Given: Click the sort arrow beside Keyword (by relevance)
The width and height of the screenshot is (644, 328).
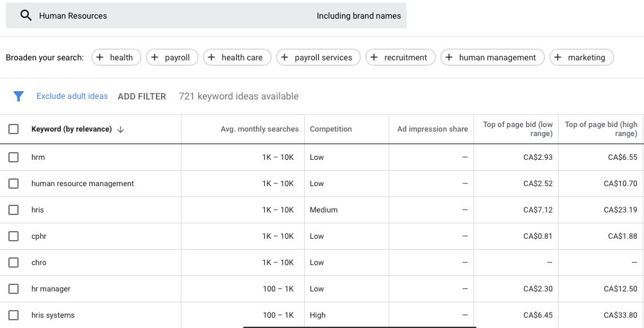Looking at the screenshot, I should click(x=121, y=130).
